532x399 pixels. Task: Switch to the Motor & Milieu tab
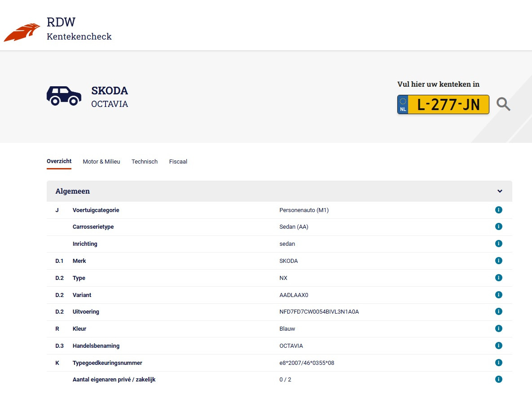point(101,162)
